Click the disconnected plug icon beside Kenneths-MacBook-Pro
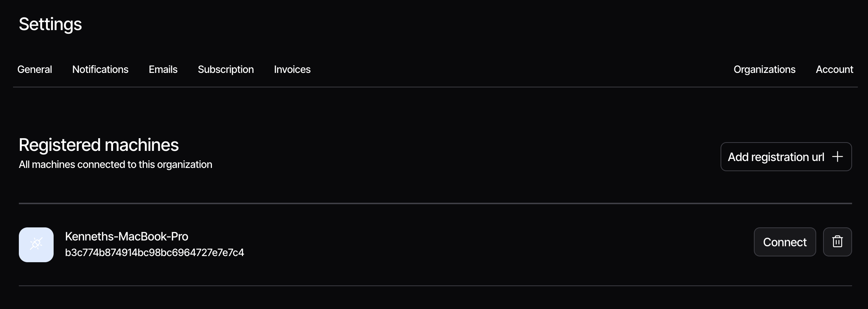Screen dimensions: 868x309 [36, 245]
